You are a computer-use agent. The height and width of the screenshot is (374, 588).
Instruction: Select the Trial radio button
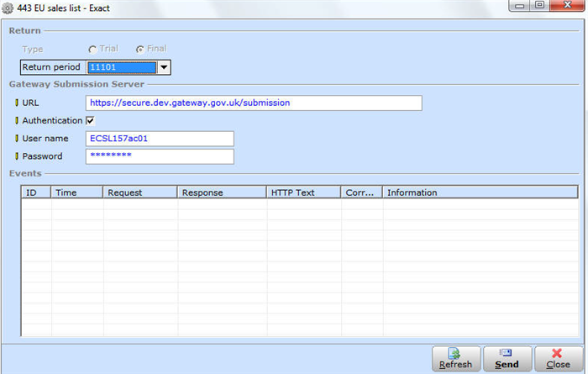[92, 49]
